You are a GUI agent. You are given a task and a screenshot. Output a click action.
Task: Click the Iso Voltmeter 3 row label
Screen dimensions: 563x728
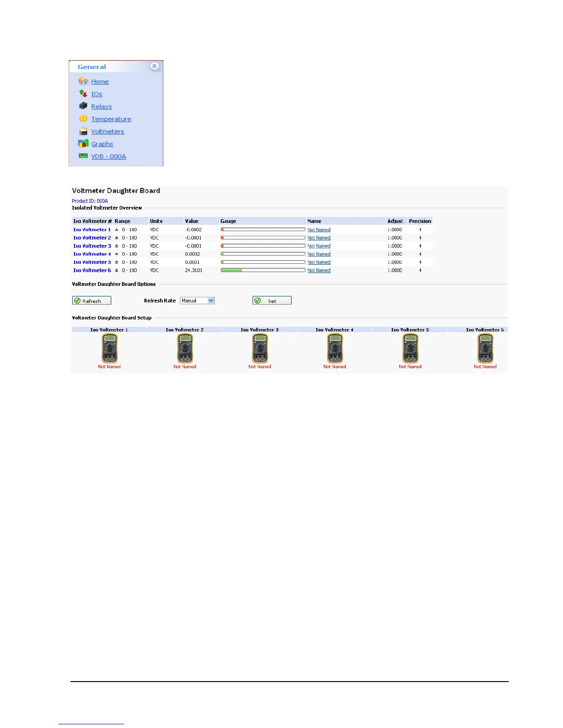coord(92,246)
